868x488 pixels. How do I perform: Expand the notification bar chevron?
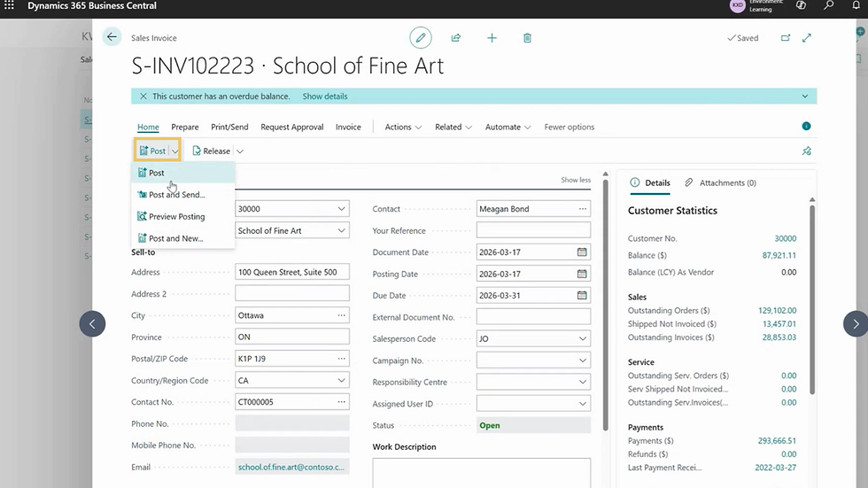click(x=805, y=97)
